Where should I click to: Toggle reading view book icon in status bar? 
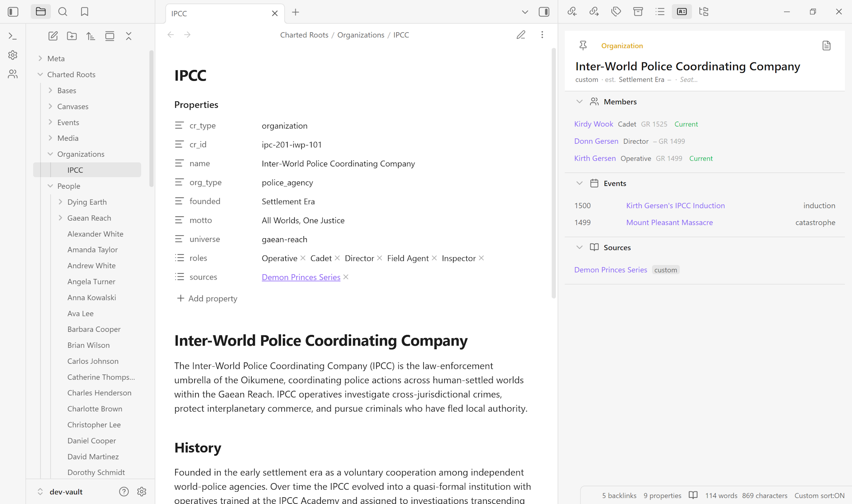coord(693,496)
